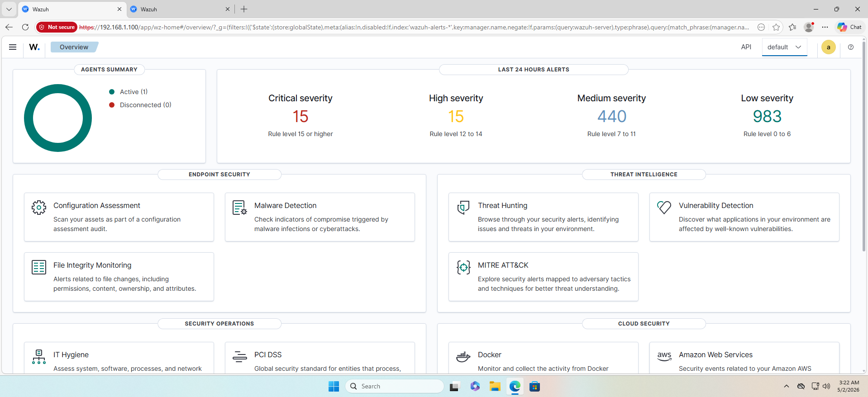Click the Edge icon in the taskbar
Viewport: 868px width, 397px height.
point(515,387)
